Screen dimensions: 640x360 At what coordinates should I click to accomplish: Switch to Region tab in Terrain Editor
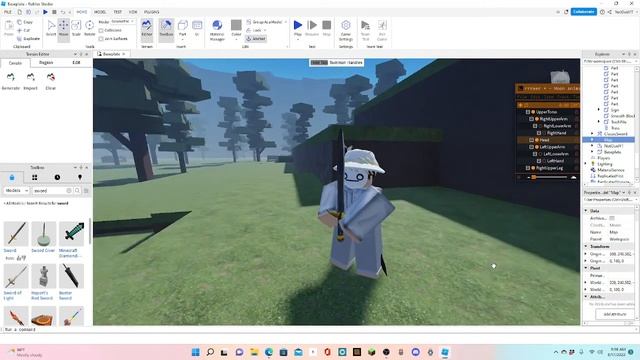(x=46, y=62)
